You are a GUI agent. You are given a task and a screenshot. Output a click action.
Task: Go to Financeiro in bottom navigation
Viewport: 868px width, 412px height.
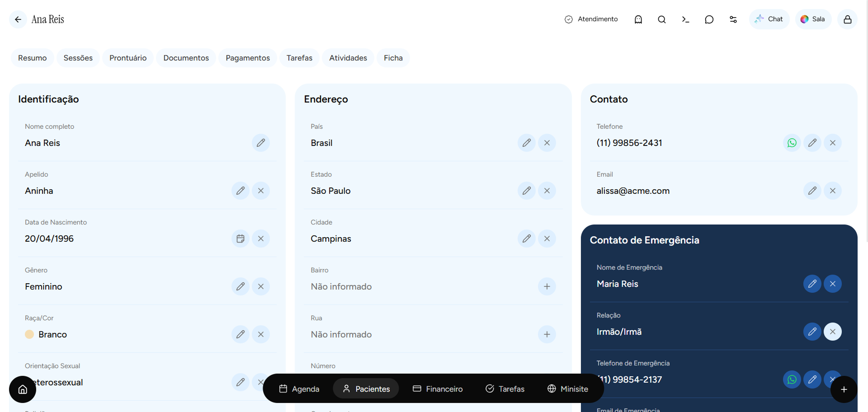click(x=438, y=389)
